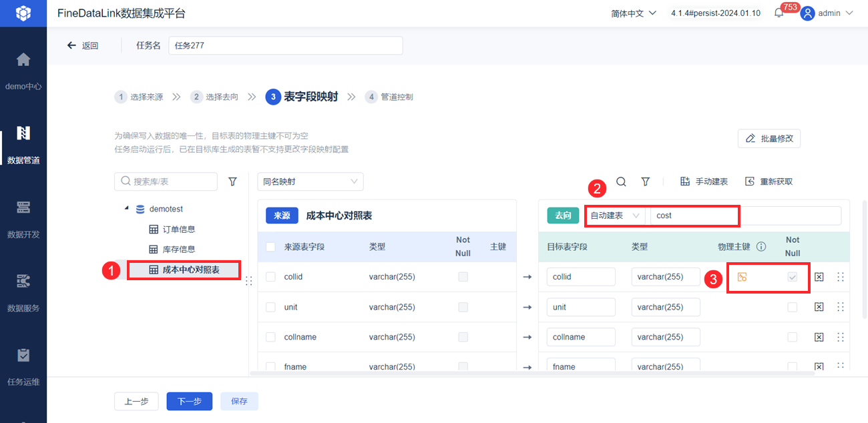Open the 自动建表 dropdown
Screen dimensions: 868x423
[x=615, y=216]
